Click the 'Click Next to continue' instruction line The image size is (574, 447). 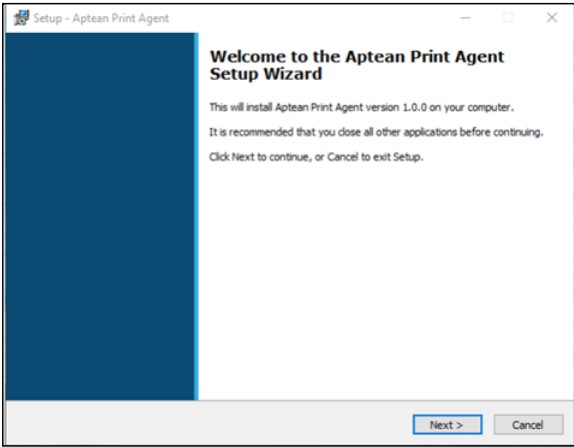[x=316, y=157]
